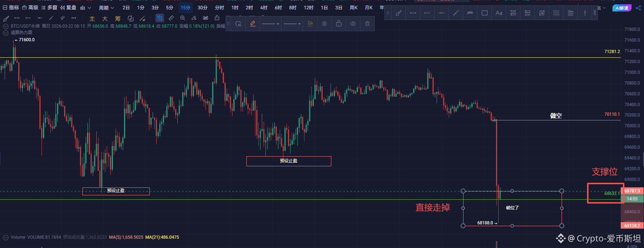
Task: Click the drag handle of floating drawing toolbar
Action: coord(388,13)
